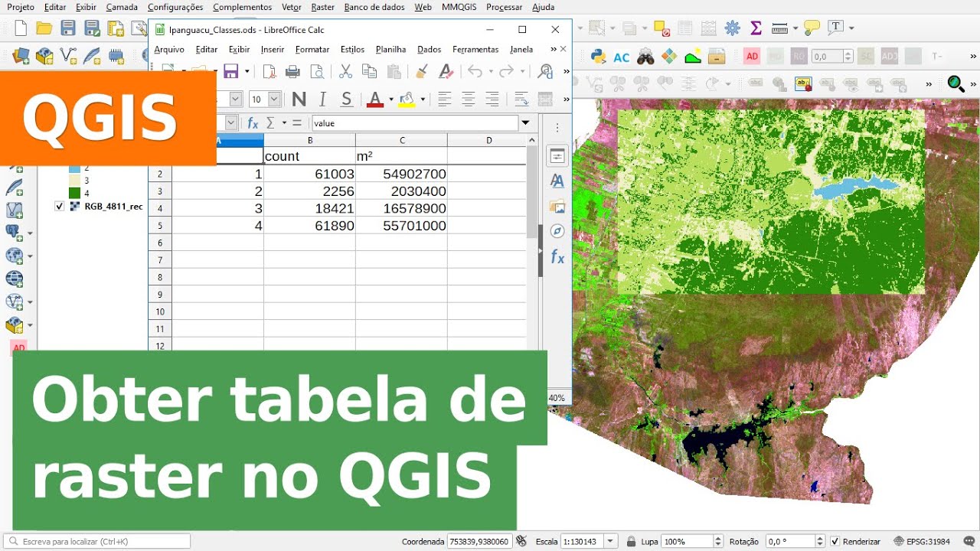Viewport: 980px width, 551px height.
Task: Select row 3 header in Calc
Action: 160,191
